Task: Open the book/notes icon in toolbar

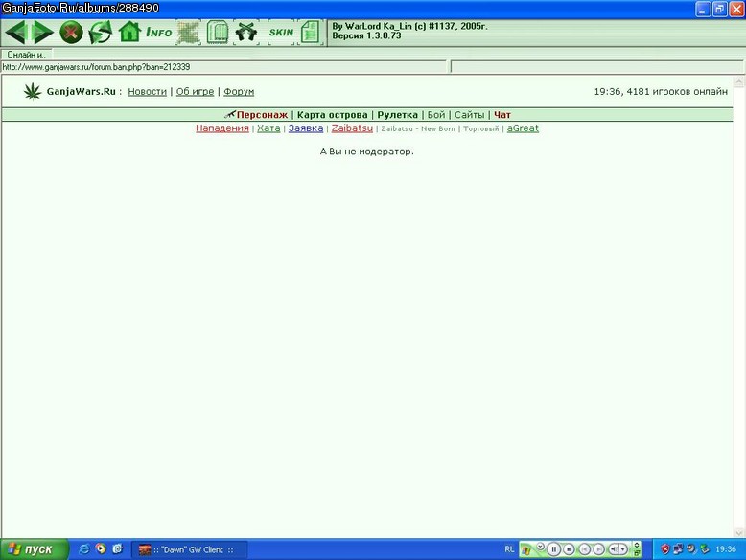Action: [218, 33]
